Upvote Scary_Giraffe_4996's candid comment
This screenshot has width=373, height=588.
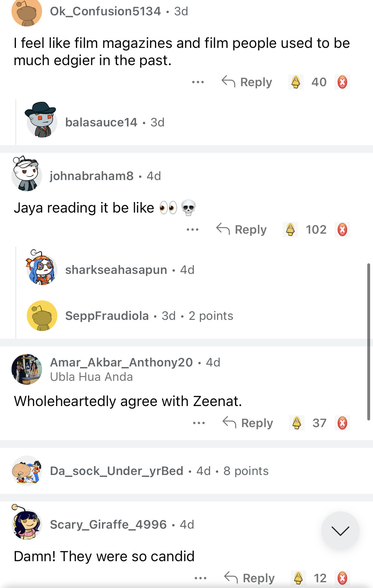[x=298, y=578]
